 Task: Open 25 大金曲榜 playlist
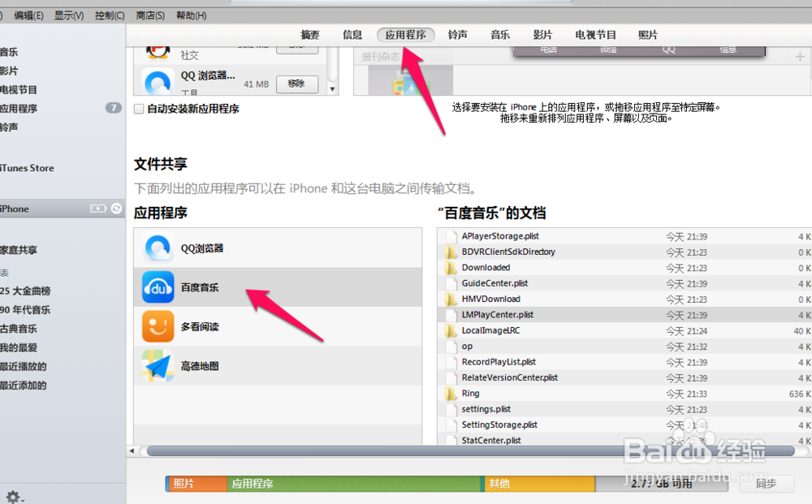click(25, 291)
